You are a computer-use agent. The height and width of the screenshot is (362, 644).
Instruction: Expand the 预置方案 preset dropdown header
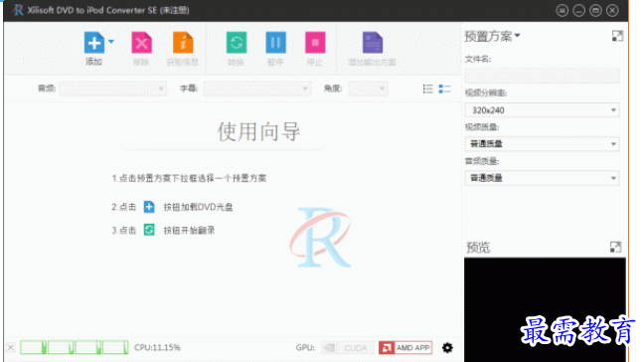point(493,36)
